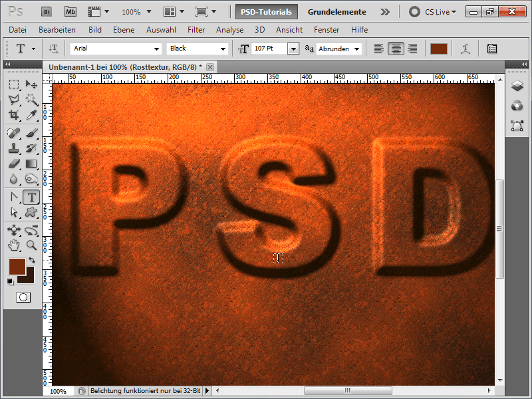The height and width of the screenshot is (399, 532).
Task: Select the Path Selection tool
Action: 14,212
